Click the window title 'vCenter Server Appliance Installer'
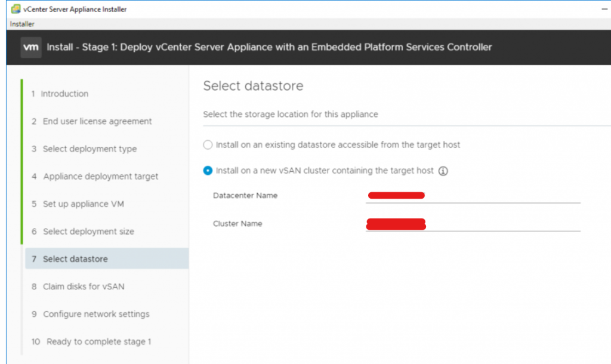Screen dimensions: 611x364 tap(75, 10)
